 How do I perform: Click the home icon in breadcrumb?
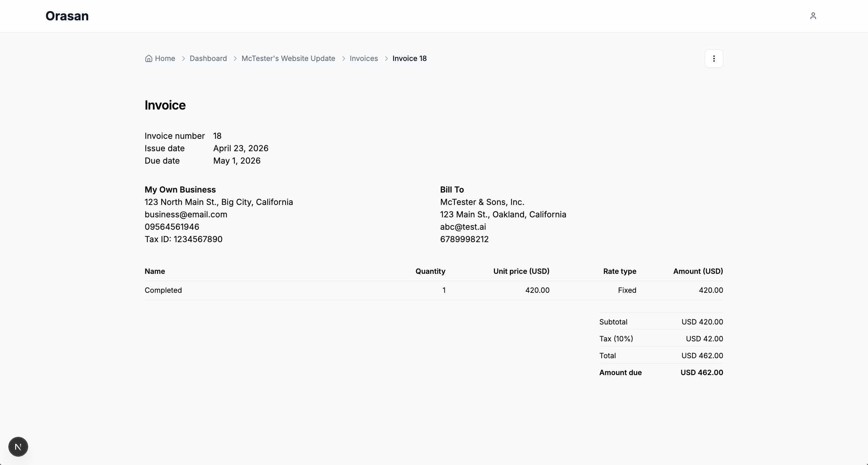click(149, 59)
